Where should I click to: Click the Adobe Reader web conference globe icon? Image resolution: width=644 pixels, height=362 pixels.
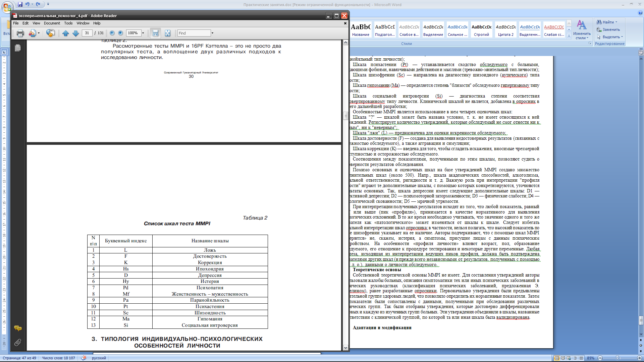tap(50, 33)
